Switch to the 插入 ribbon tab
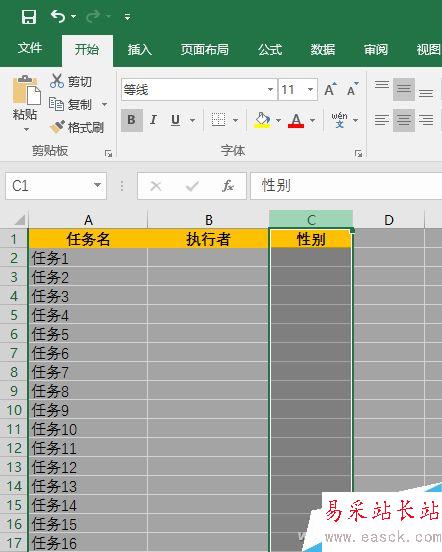 140,49
